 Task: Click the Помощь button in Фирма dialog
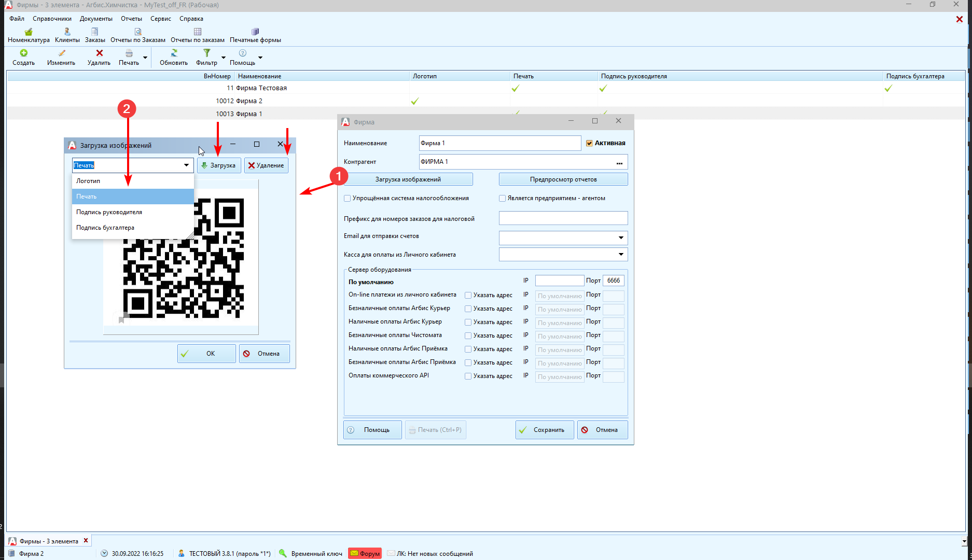click(x=372, y=430)
